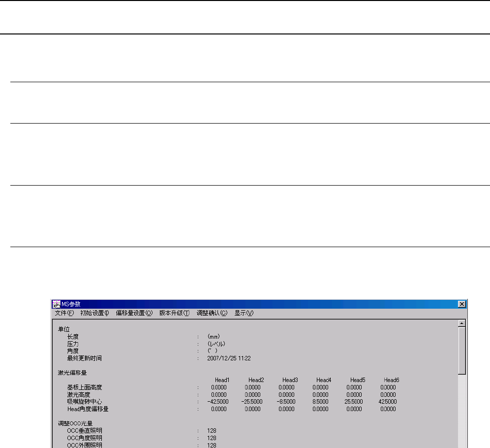Screen dimensions: 490x448
Task: Click the Head6 column header
Action: 392,380
